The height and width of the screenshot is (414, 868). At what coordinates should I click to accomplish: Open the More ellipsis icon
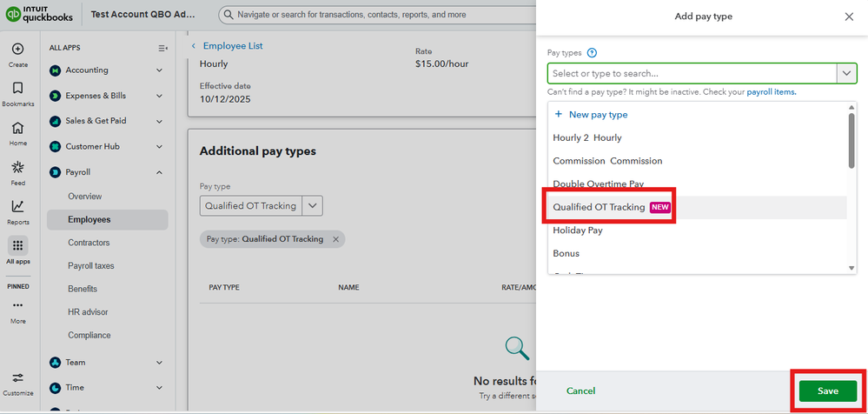click(x=17, y=305)
